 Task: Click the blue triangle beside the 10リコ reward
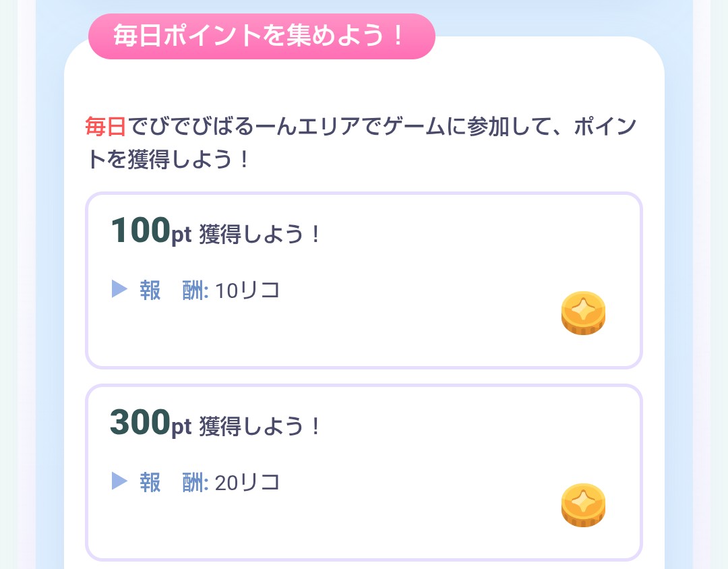tap(119, 289)
